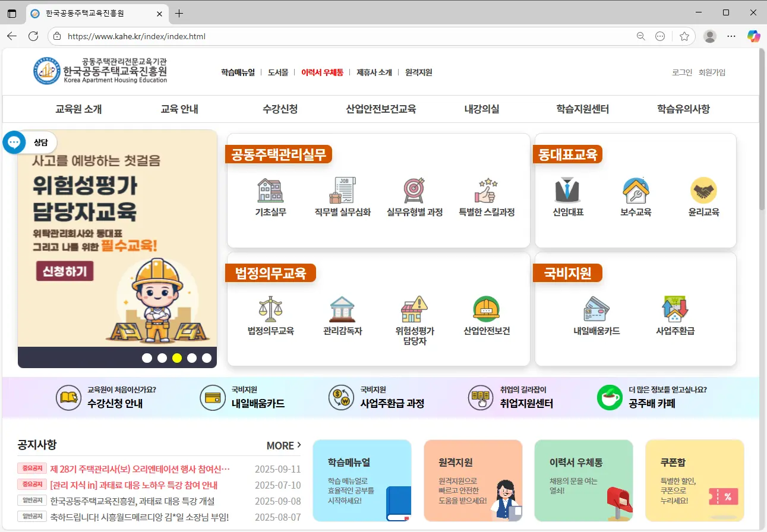Screen dimensions: 767x532
Task: Jump to the fifth banner slide dot
Action: click(206, 358)
